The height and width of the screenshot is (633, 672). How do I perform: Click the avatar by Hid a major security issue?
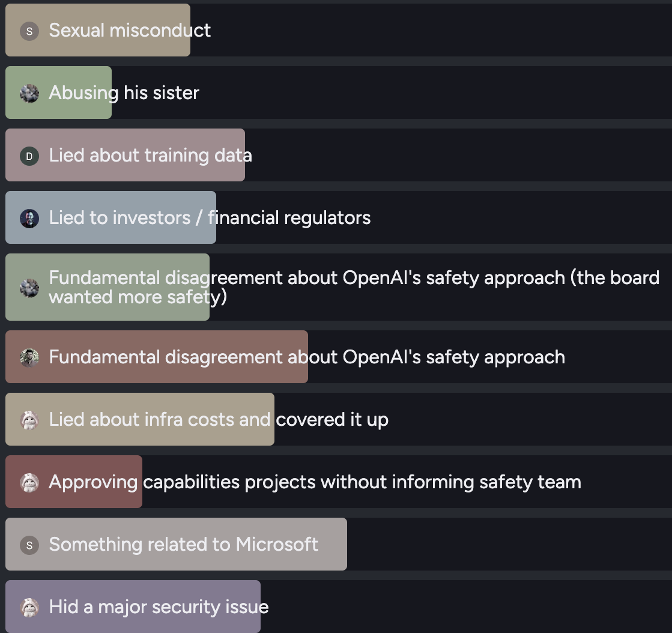[29, 608]
